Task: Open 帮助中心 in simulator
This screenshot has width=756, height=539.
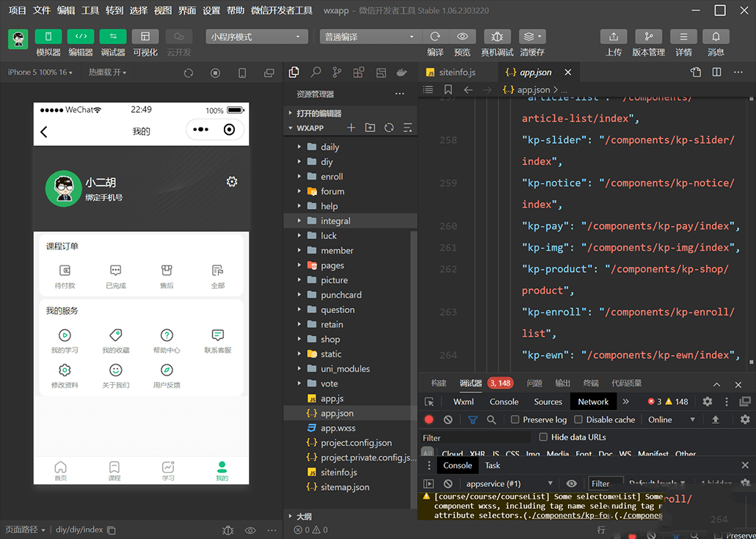Action: tap(167, 341)
